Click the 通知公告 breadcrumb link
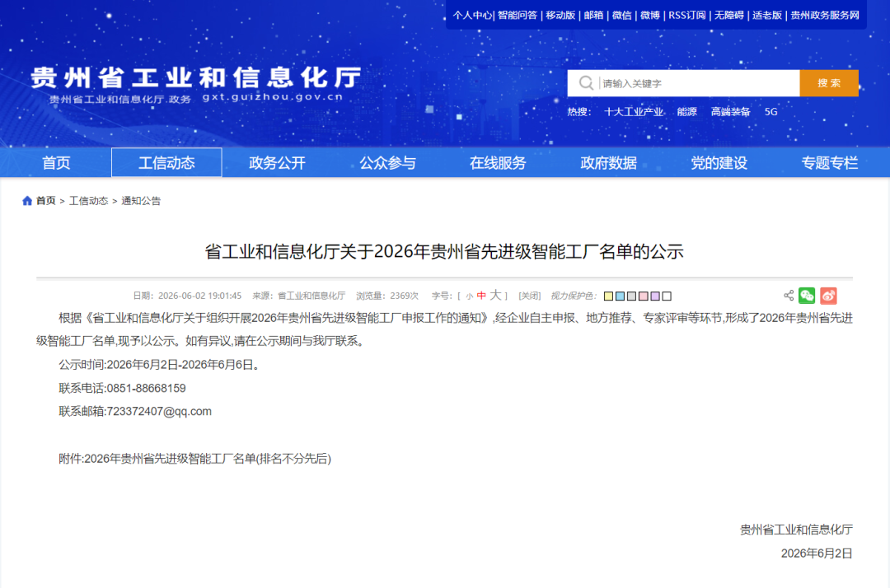 coord(141,201)
